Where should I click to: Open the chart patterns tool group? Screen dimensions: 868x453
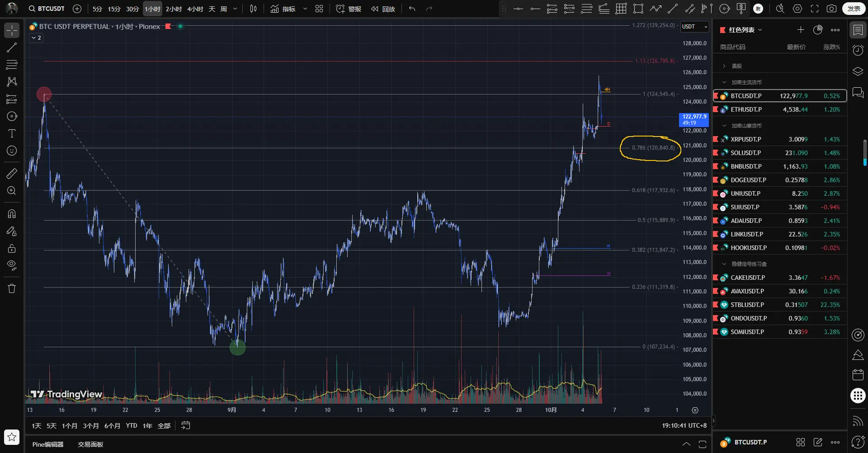point(12,82)
